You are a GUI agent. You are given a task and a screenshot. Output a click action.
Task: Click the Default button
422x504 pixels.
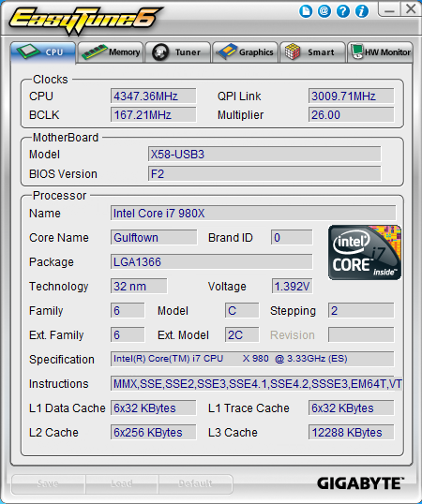point(195,483)
